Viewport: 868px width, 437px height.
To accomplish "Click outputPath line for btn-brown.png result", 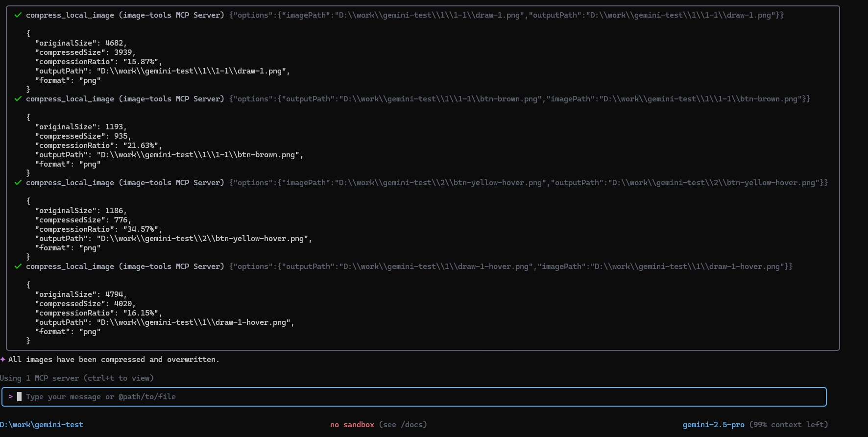I will coord(169,155).
